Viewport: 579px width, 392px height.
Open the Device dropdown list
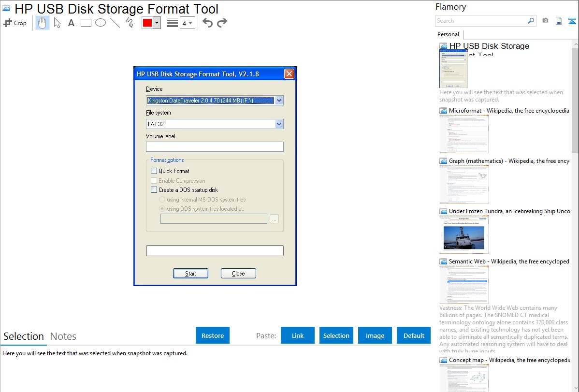point(278,101)
